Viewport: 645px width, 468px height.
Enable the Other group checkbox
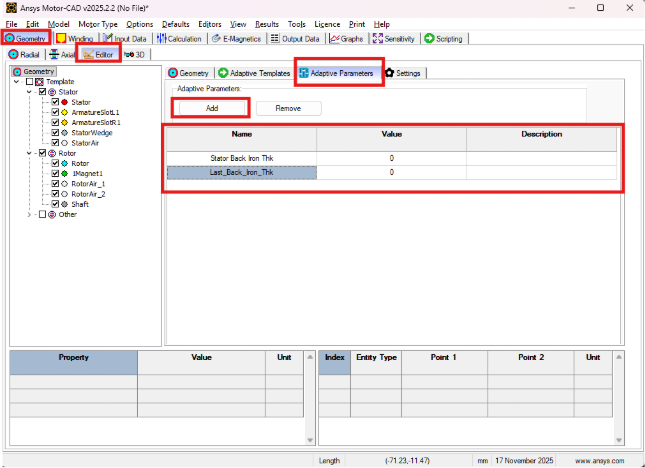[42, 214]
